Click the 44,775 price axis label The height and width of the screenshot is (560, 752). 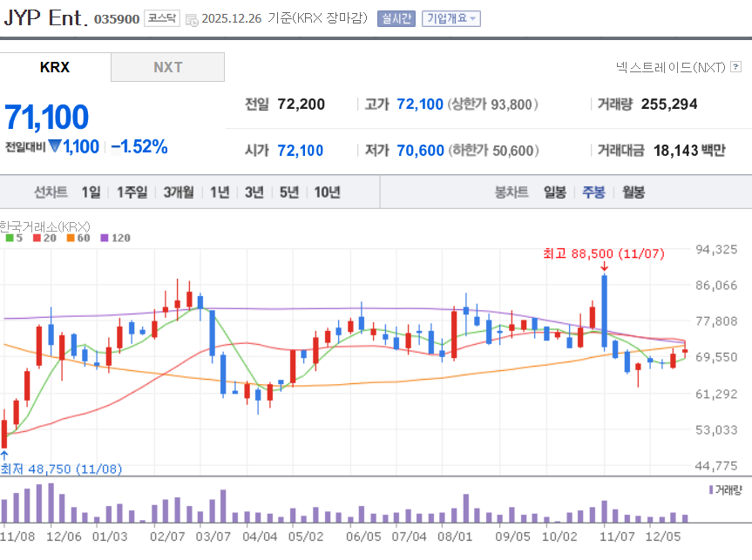point(716,466)
